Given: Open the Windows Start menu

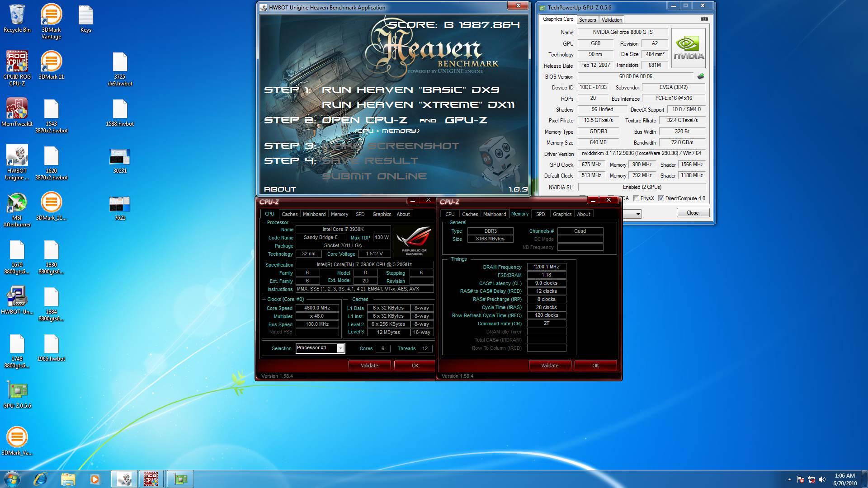Looking at the screenshot, I should [12, 479].
